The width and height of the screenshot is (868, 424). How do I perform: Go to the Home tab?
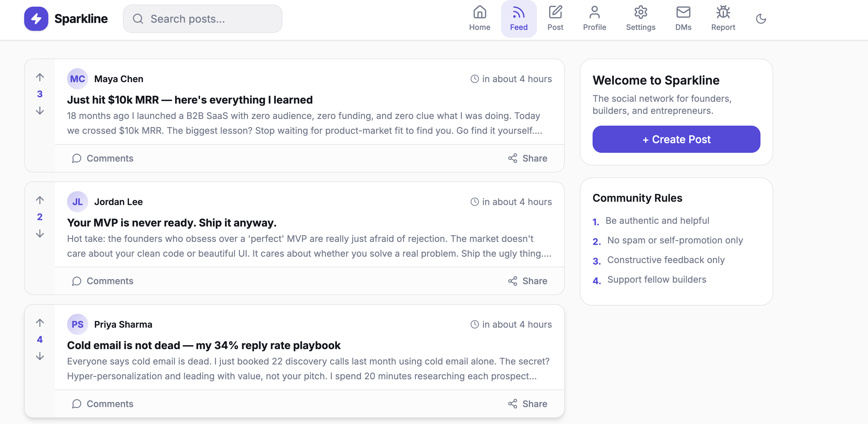coord(479,18)
